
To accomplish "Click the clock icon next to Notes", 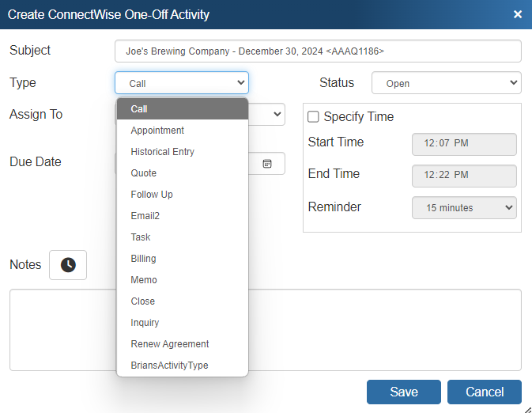I will pyautogui.click(x=68, y=265).
